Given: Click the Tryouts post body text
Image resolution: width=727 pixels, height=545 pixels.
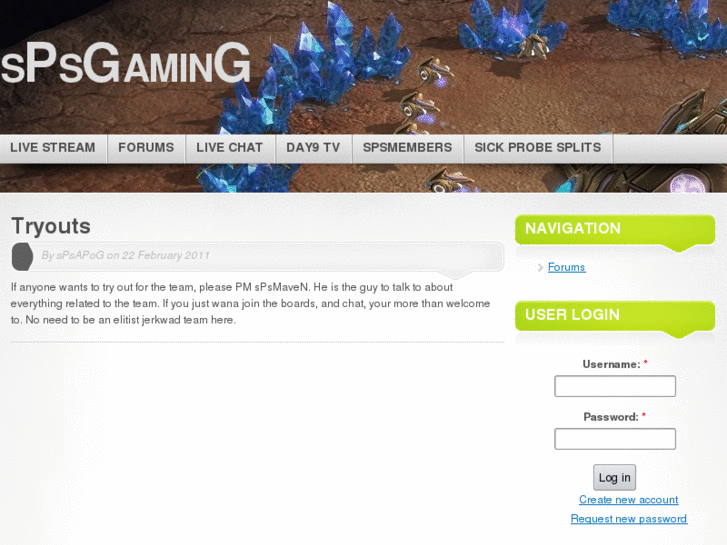Looking at the screenshot, I should (251, 303).
